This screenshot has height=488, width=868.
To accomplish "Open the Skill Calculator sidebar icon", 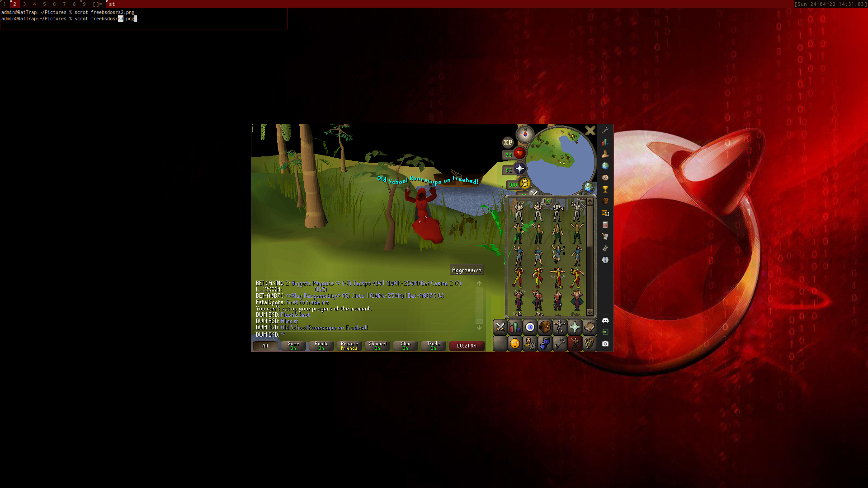I will [x=605, y=225].
